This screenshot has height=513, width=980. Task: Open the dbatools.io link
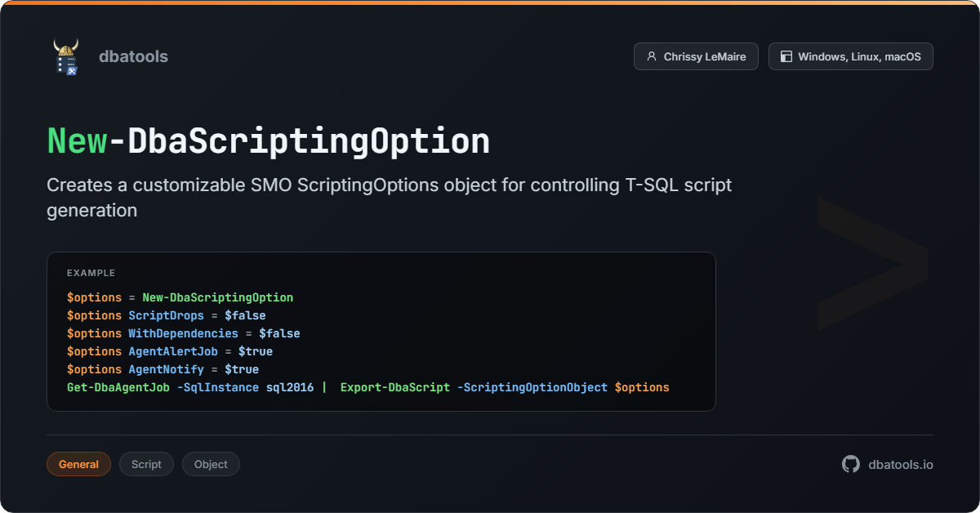[900, 464]
